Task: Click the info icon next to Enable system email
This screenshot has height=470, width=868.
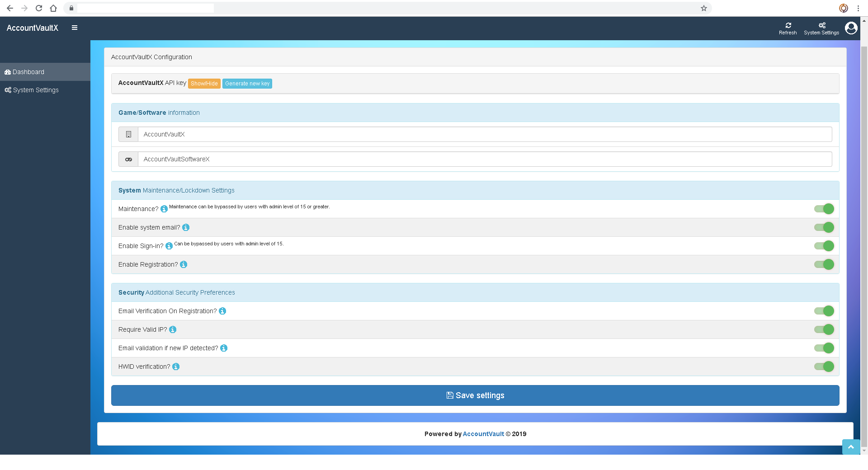Action: click(186, 227)
